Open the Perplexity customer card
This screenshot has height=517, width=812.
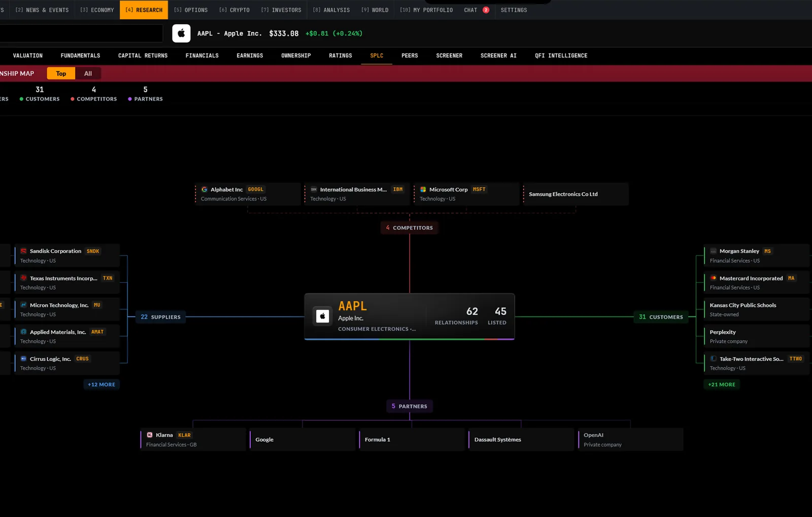pos(756,336)
